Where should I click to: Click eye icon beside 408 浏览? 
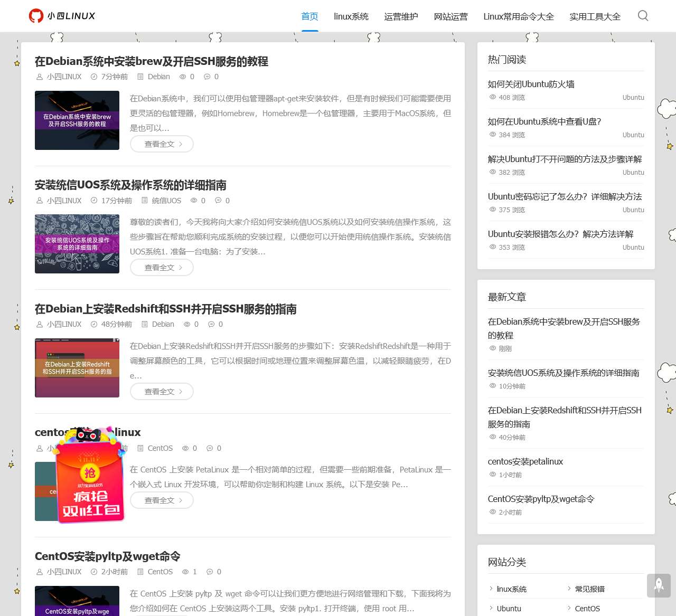point(493,97)
